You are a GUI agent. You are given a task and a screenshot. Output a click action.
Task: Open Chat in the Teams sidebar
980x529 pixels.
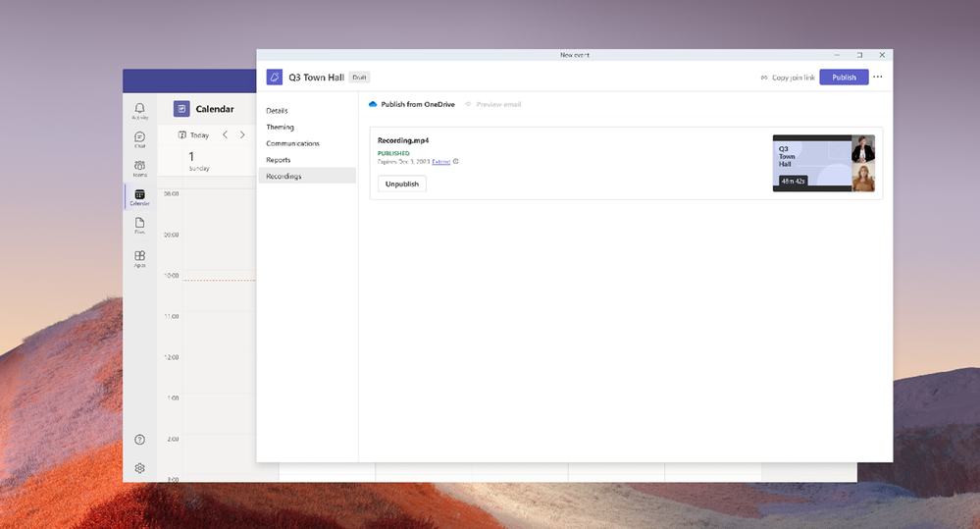(x=139, y=139)
